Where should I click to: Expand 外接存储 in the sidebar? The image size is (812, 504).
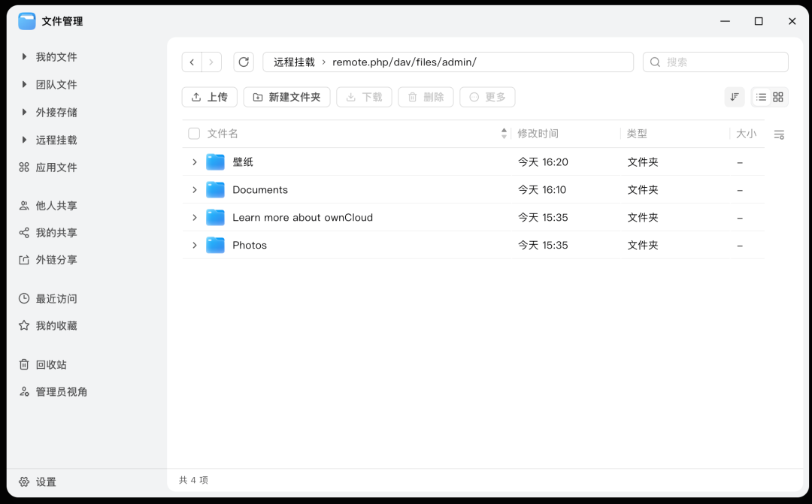point(24,112)
